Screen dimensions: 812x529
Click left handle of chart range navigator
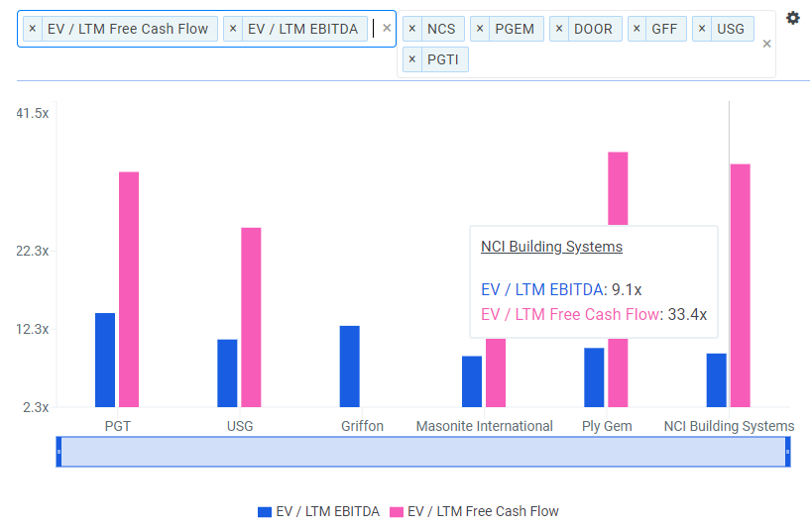(59, 452)
